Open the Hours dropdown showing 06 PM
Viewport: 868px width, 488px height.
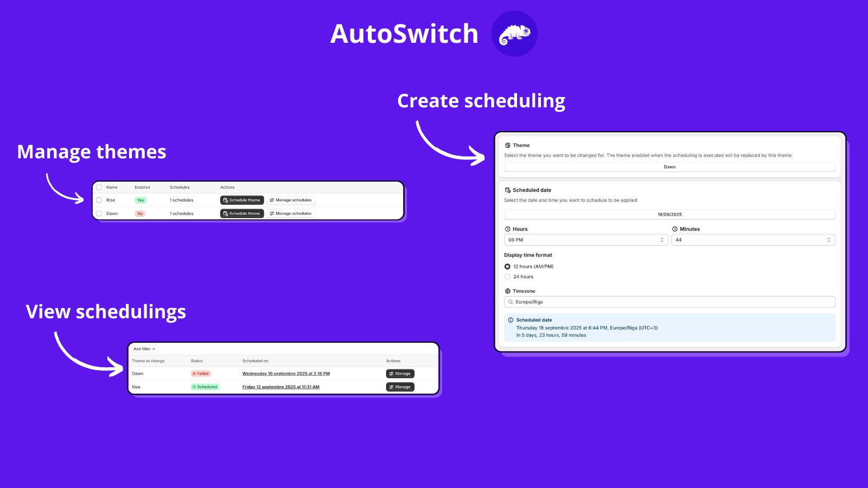coord(585,240)
